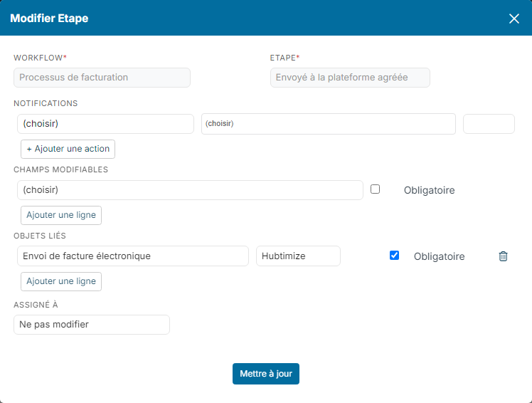Click the Obligatoire label in Objets liés row
The width and height of the screenshot is (532, 403).
click(439, 256)
